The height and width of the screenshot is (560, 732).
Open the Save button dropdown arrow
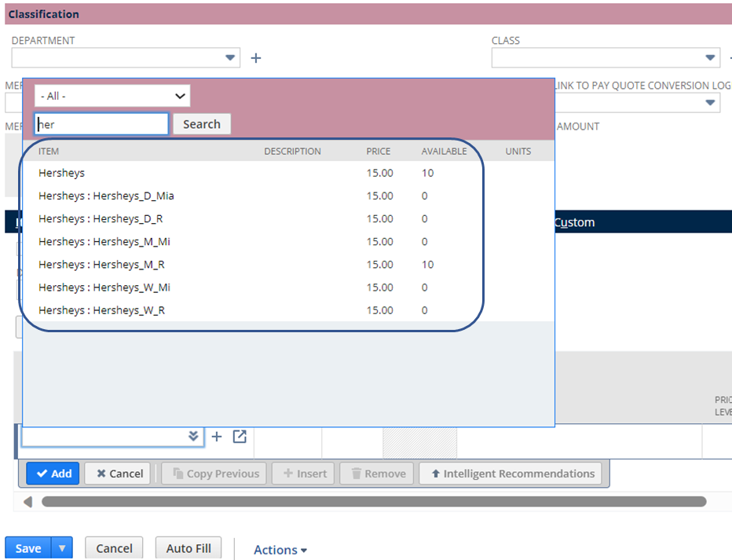[62, 548]
